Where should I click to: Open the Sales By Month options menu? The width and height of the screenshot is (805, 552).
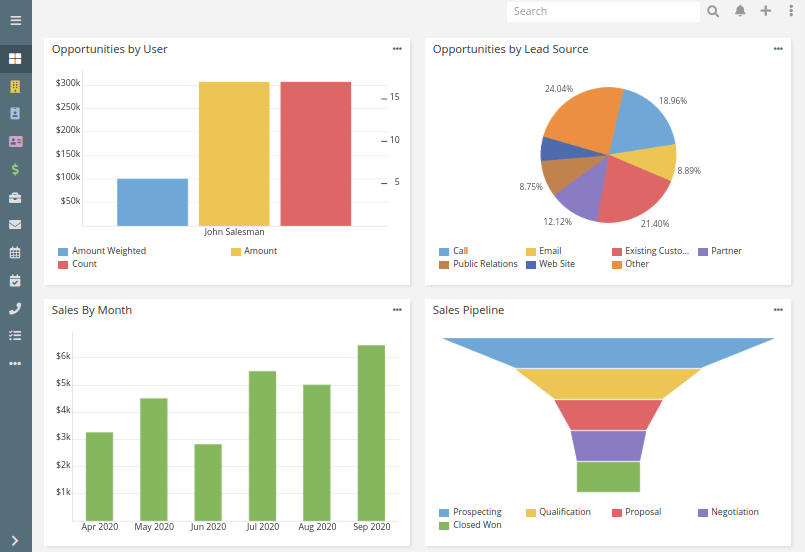coord(397,310)
